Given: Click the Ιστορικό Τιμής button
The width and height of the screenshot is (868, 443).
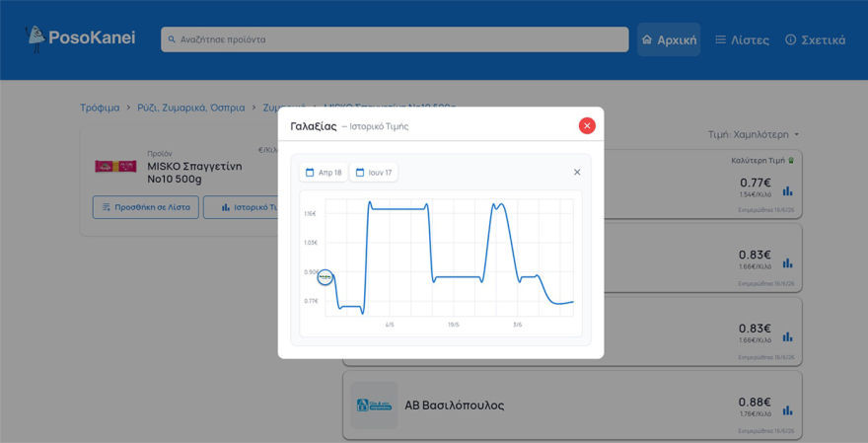Looking at the screenshot, I should pos(242,207).
